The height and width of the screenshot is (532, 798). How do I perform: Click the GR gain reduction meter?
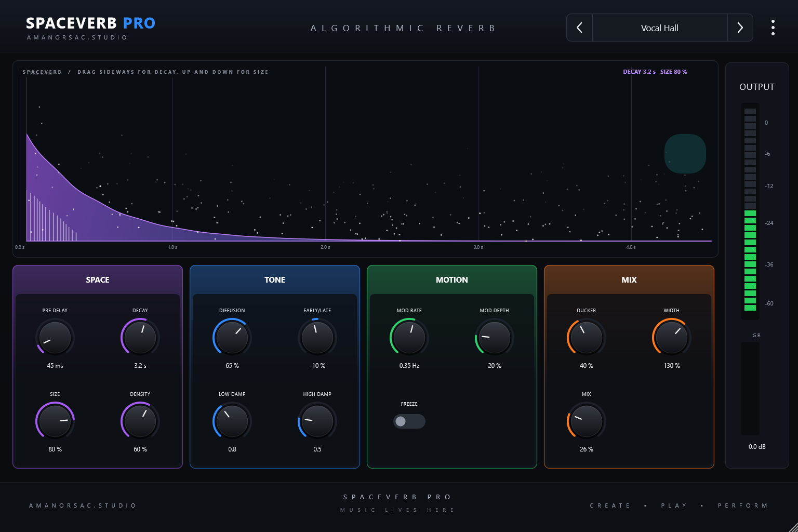pyautogui.click(x=750, y=388)
